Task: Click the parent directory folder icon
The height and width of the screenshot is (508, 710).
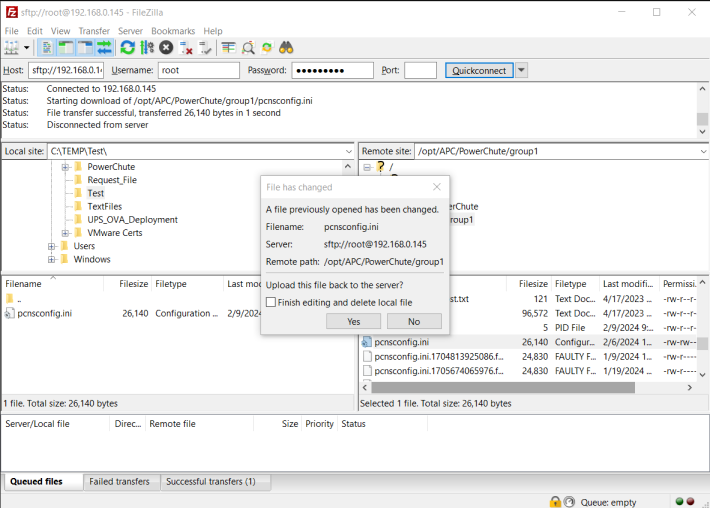Action: click(x=9, y=299)
